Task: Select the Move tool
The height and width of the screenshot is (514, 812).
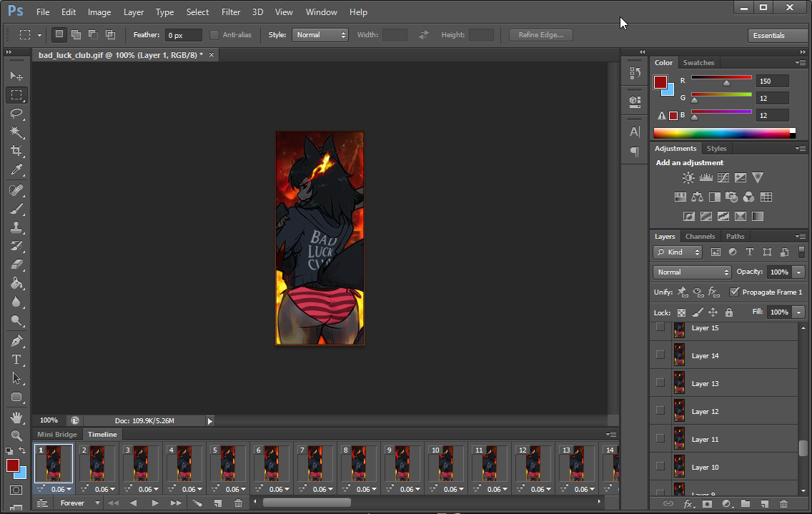Action: [x=16, y=76]
